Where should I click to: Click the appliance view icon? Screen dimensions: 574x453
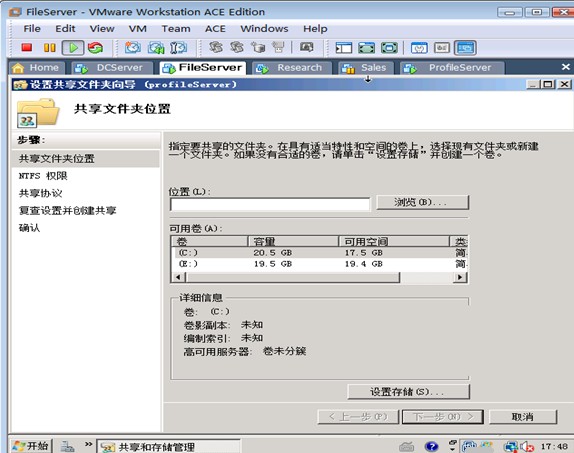click(442, 48)
